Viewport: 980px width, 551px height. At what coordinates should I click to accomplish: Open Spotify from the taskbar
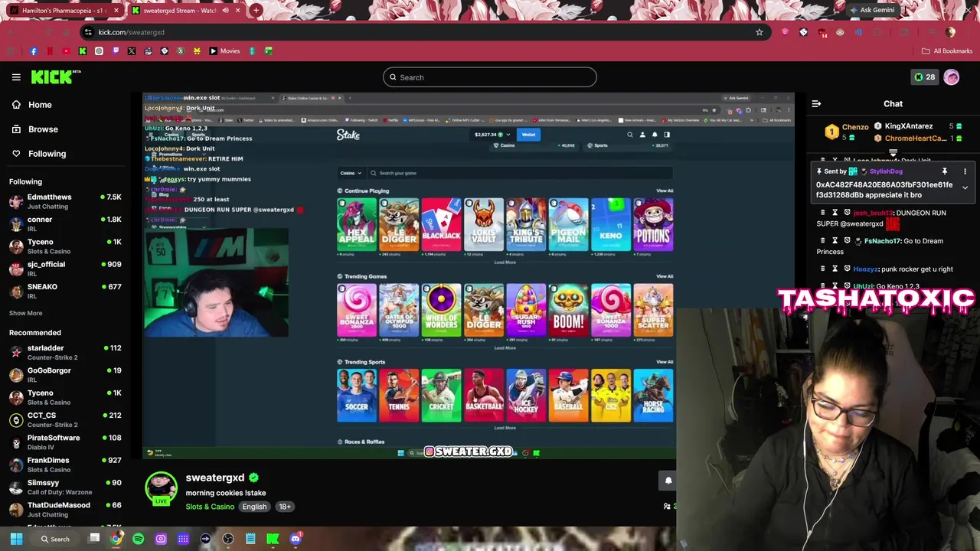coord(138,539)
